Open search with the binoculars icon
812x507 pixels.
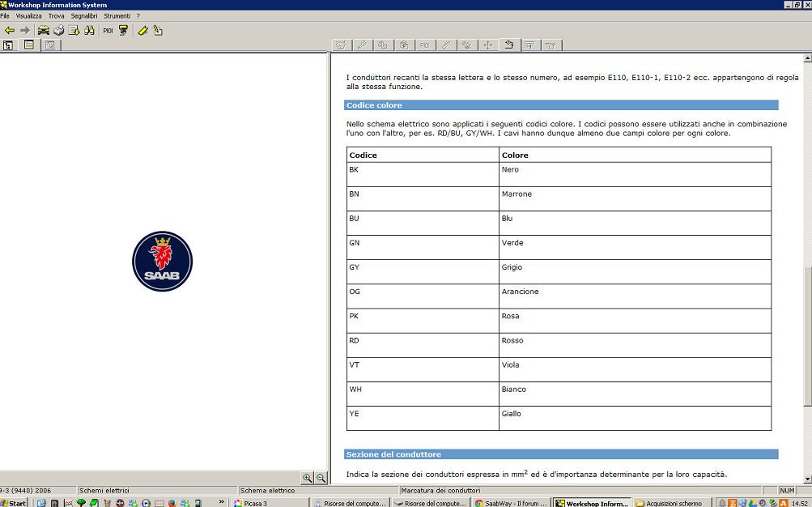coord(89,31)
